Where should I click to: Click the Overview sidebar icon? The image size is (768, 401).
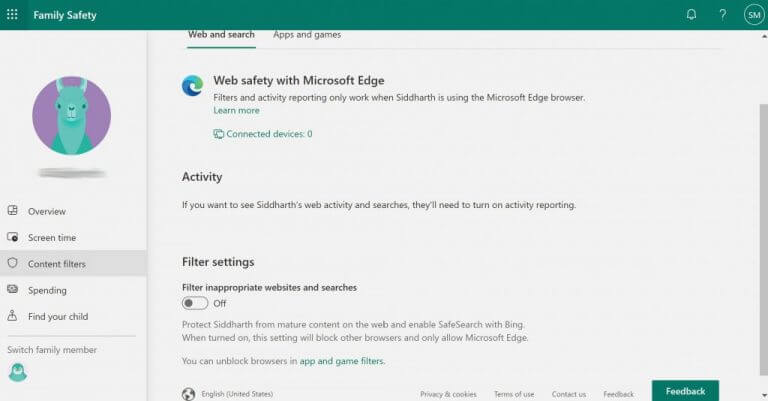pyautogui.click(x=13, y=211)
